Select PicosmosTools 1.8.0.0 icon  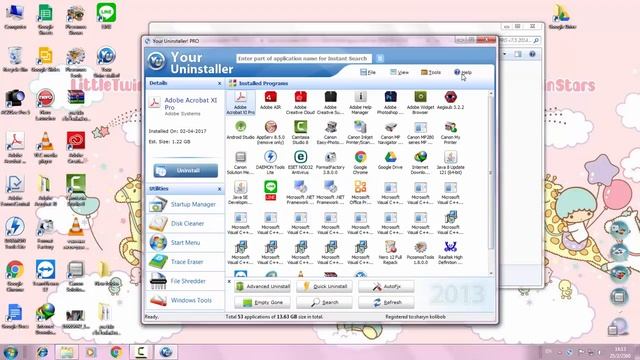coord(420,253)
